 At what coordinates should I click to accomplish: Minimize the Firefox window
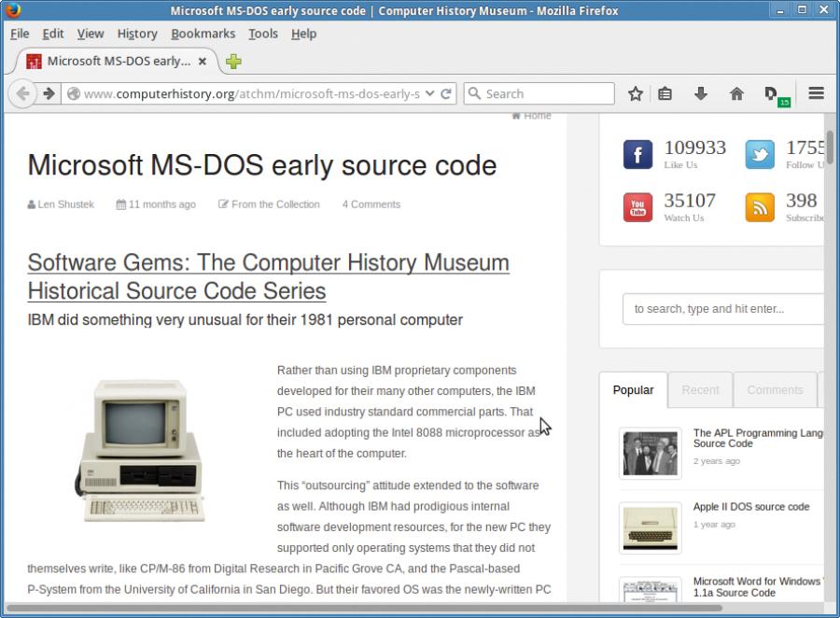pyautogui.click(x=780, y=10)
